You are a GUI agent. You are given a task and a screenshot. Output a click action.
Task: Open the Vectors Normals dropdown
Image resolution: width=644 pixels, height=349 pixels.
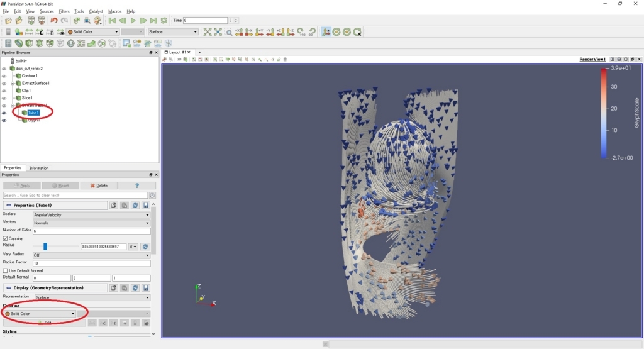[x=91, y=223]
